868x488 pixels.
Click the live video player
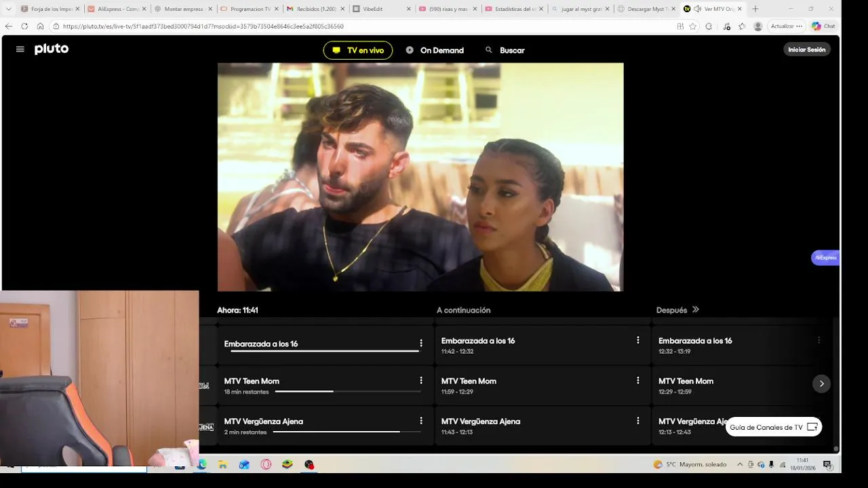pyautogui.click(x=420, y=177)
